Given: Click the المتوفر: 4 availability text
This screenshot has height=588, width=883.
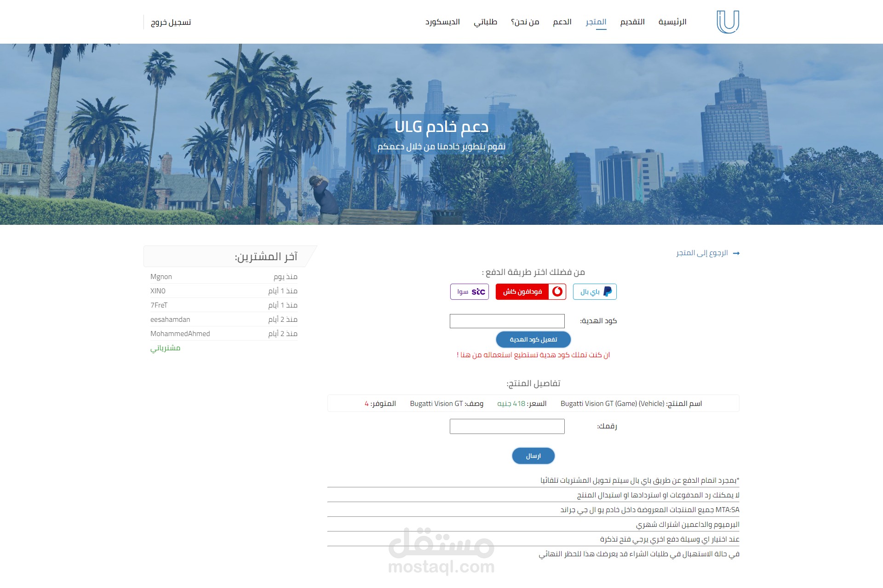Looking at the screenshot, I should coord(380,404).
